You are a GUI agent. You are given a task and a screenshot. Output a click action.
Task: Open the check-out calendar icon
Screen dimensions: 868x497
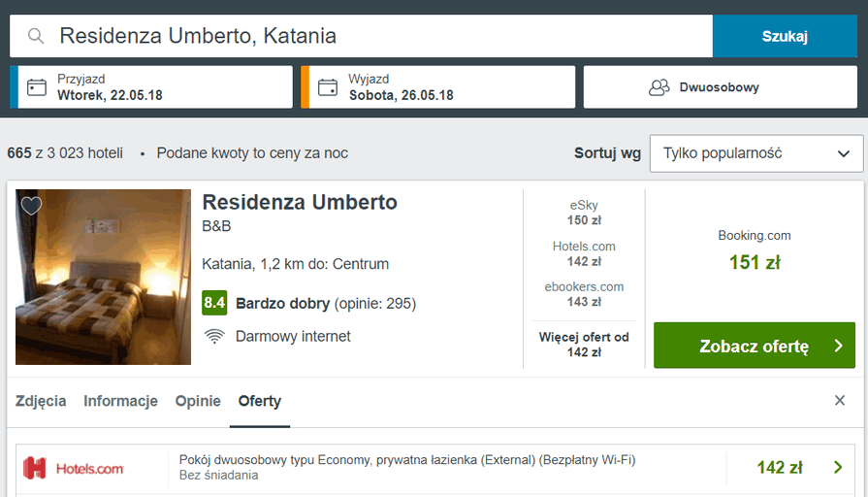pyautogui.click(x=327, y=87)
